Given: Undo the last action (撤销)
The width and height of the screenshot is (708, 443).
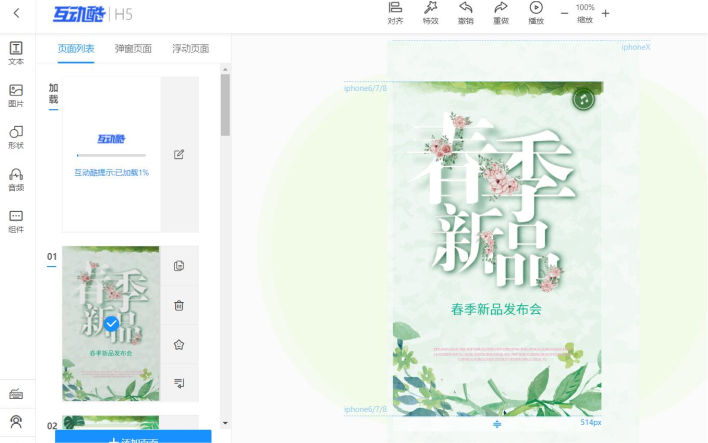Looking at the screenshot, I should 466,13.
